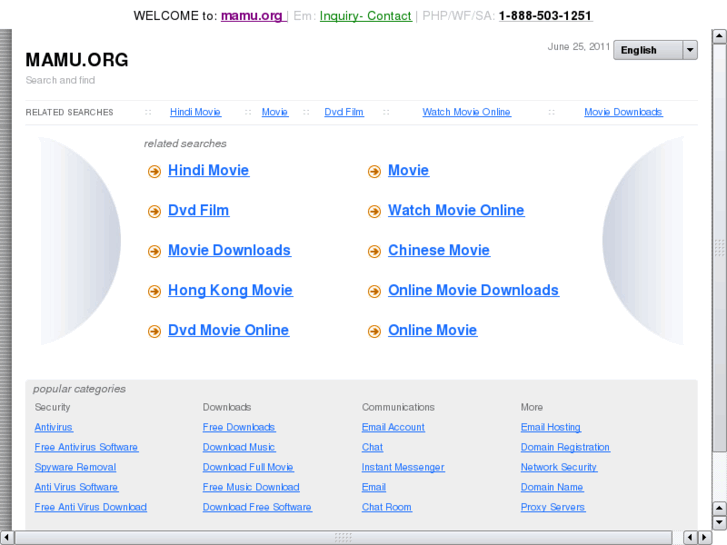Open the Online Movie Downloads link

[x=473, y=290]
